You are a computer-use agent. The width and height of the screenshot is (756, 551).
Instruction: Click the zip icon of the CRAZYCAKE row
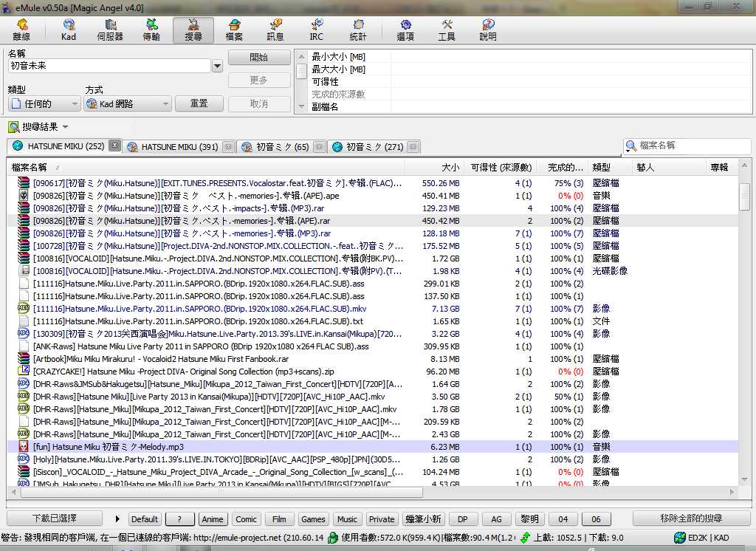pyautogui.click(x=23, y=371)
